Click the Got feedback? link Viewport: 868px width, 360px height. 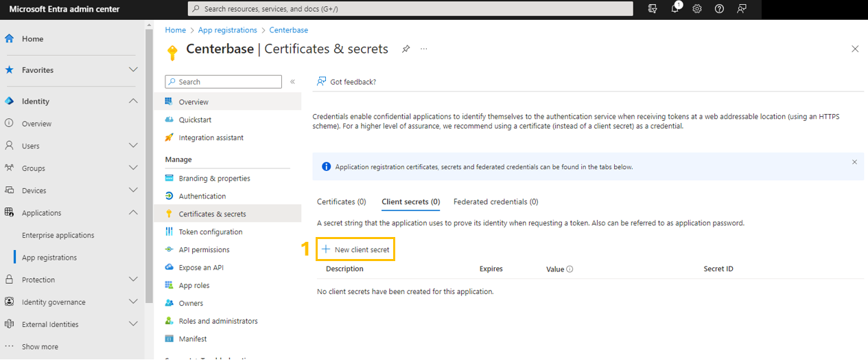[x=346, y=82]
